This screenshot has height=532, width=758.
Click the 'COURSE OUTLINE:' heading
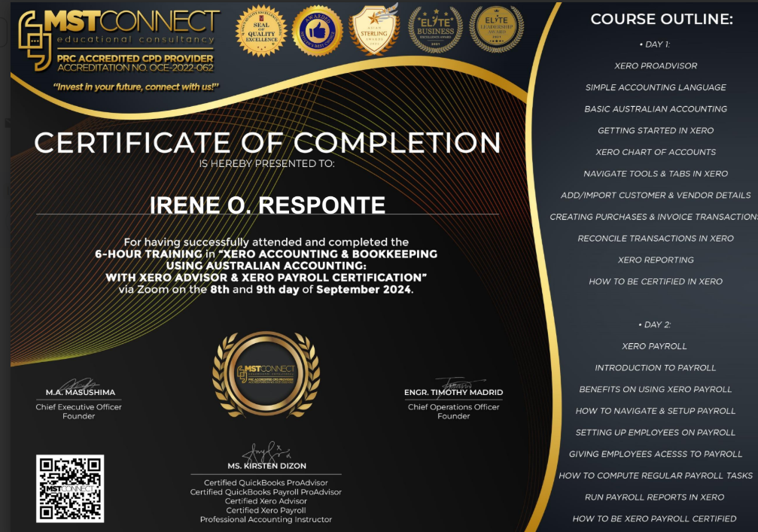tap(662, 19)
